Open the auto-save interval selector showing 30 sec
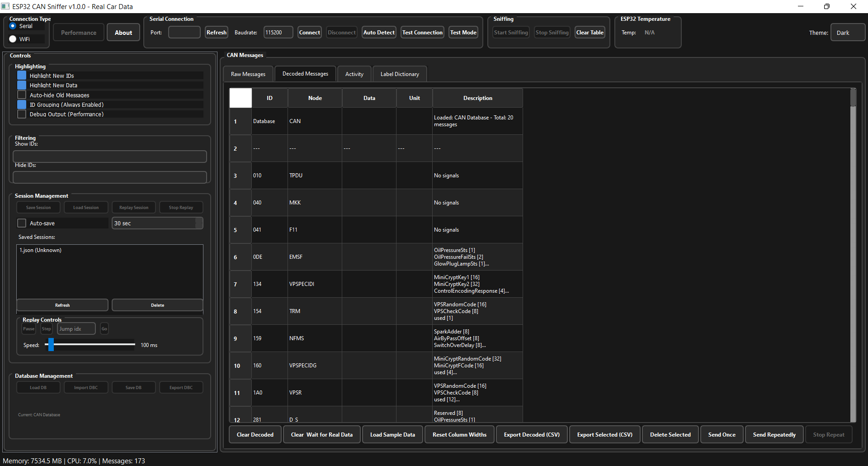This screenshot has height=466, width=868. [157, 223]
